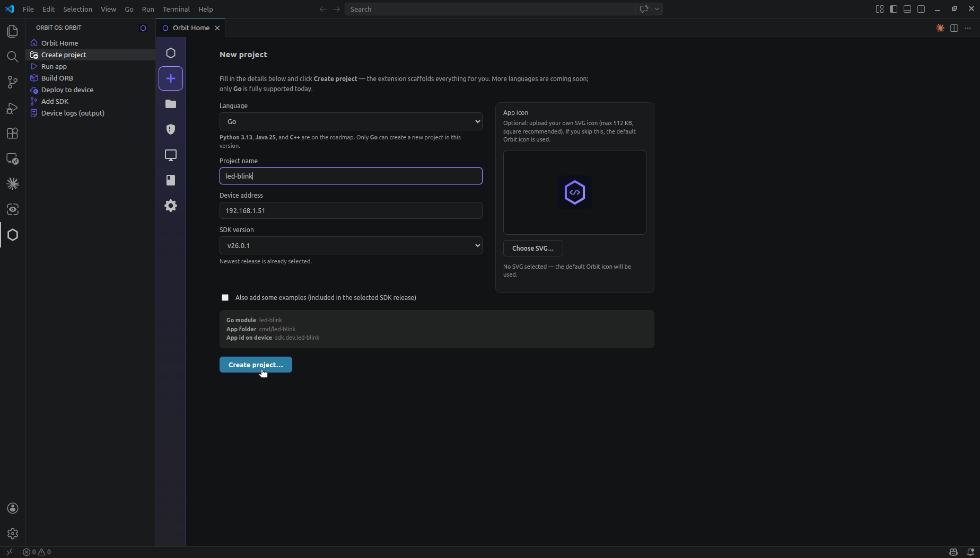Toggle the bottom panel layout icon
Viewport: 980px width, 558px height.
(907, 9)
